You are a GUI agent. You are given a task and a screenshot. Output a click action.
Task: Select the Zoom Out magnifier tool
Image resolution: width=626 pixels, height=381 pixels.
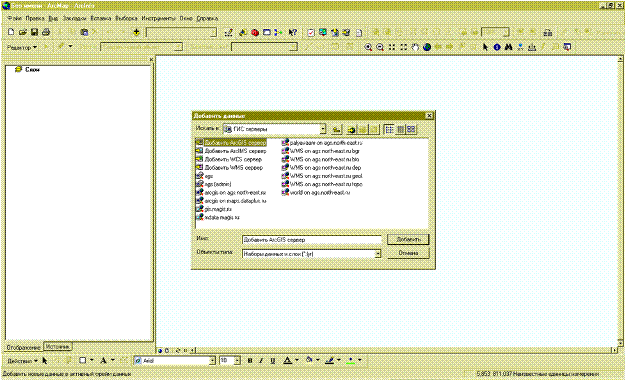[380, 47]
